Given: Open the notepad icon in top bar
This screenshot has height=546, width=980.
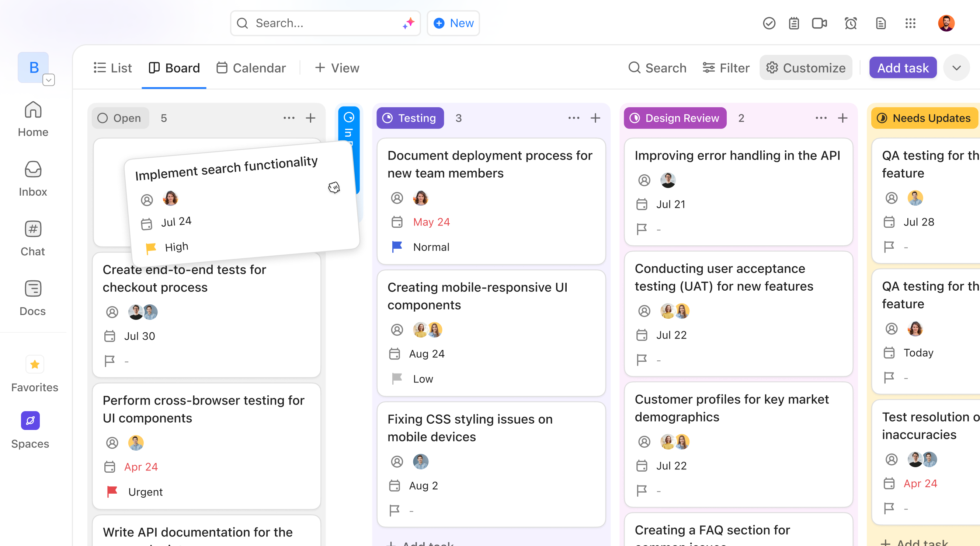Looking at the screenshot, I should tap(794, 23).
